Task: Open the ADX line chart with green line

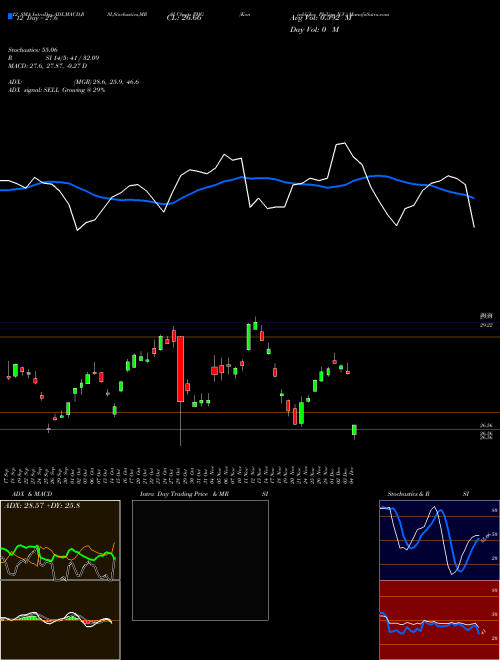Action: point(60,540)
